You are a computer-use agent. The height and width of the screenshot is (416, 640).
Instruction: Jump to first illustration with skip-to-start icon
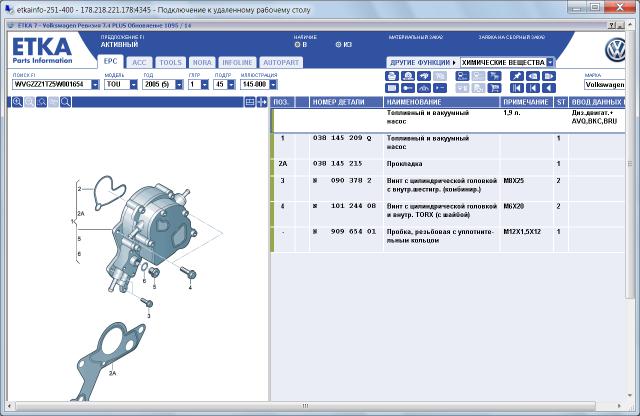[517, 88]
